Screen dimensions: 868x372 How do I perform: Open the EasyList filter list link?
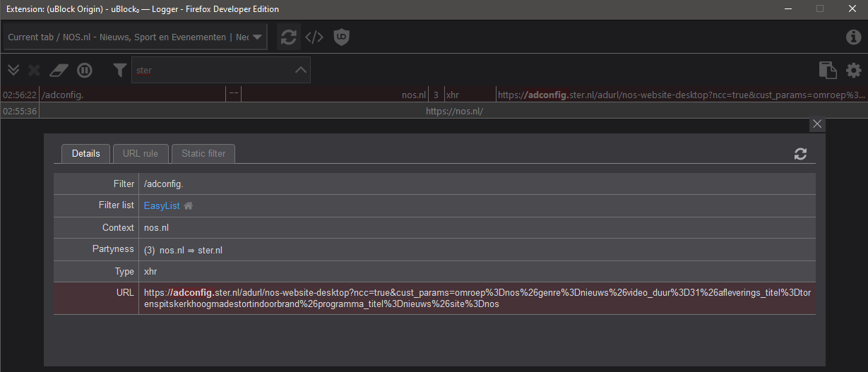click(x=162, y=205)
